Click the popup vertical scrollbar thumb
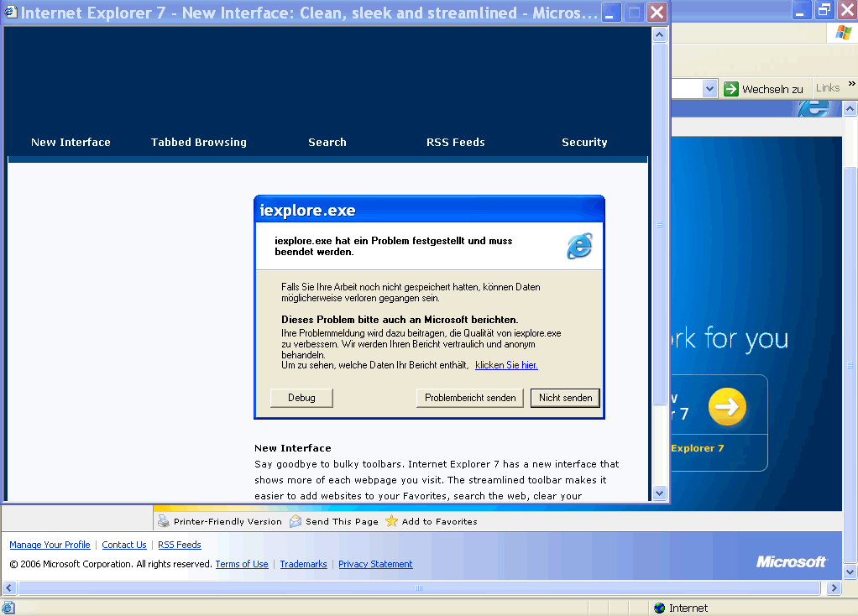Screen dimensions: 858x616 [659, 224]
